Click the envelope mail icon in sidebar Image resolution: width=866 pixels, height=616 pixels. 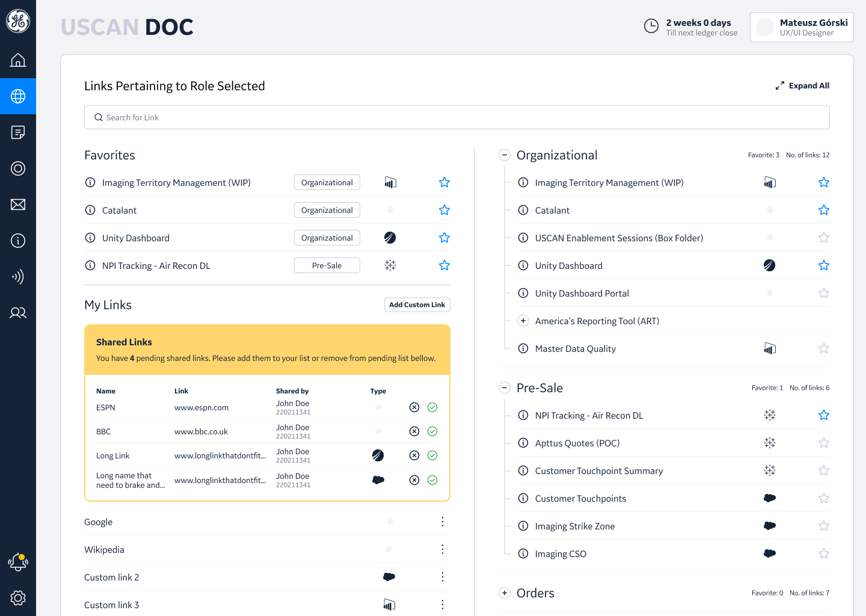click(x=18, y=205)
